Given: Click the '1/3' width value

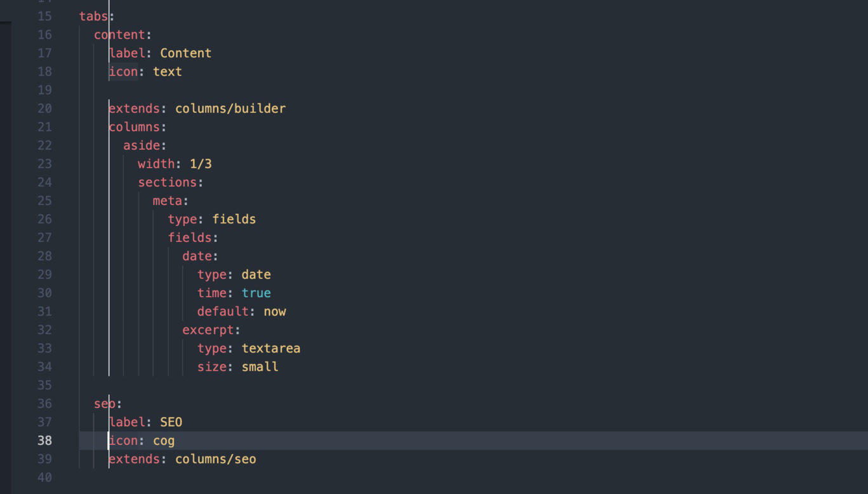Looking at the screenshot, I should [201, 163].
